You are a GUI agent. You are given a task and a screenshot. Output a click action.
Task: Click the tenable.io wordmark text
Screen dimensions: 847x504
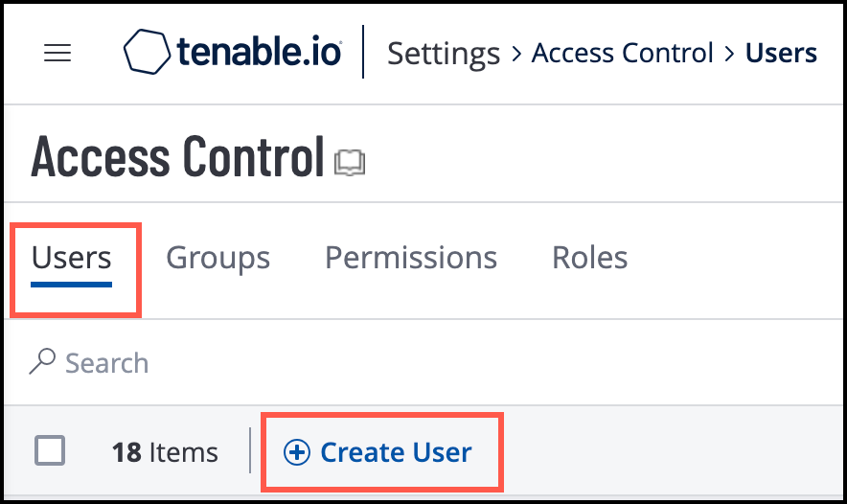pos(259,53)
